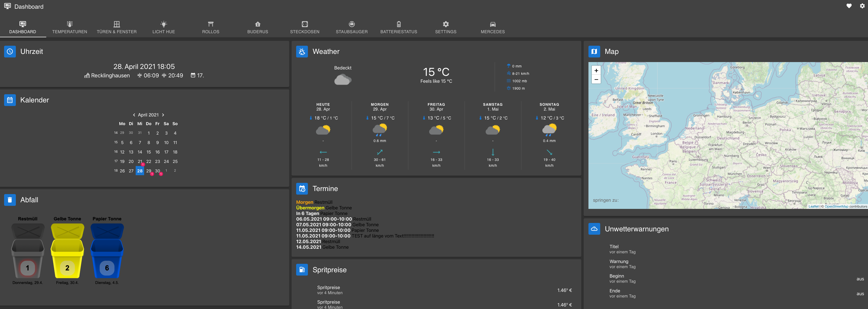Click the Weather card icon
The image size is (868, 309).
pyautogui.click(x=302, y=52)
